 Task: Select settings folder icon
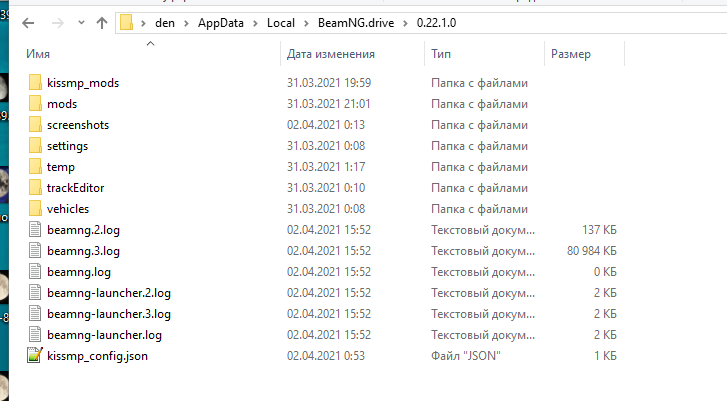tap(35, 146)
